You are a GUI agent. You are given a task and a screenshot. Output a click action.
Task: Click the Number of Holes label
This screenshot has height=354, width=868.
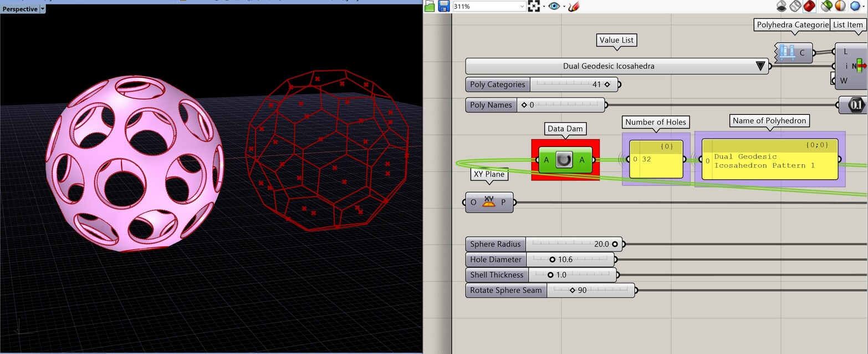656,122
